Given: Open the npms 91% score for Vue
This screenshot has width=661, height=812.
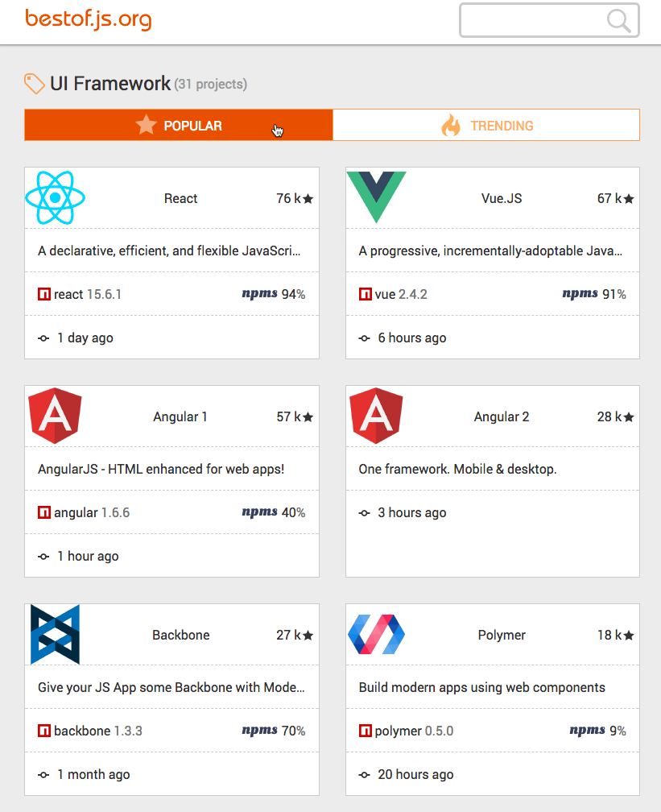Looking at the screenshot, I should [594, 294].
